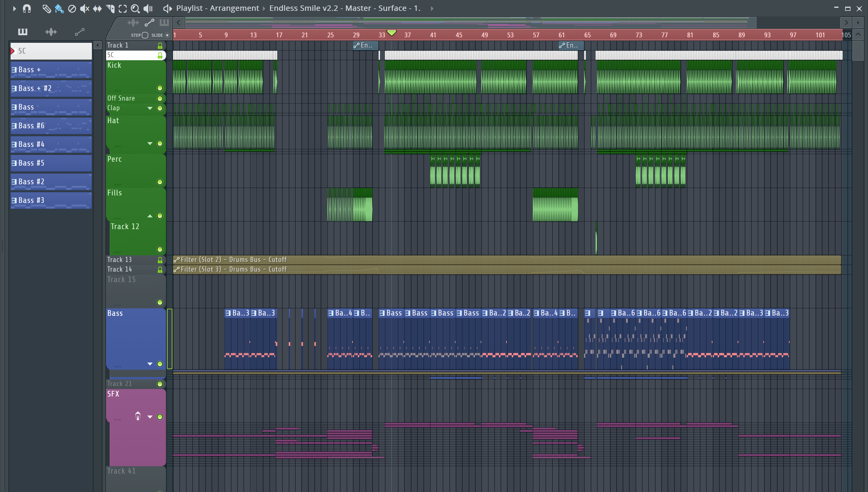The image size is (868, 492).
Task: Select the Delete tool icon
Action: [72, 8]
